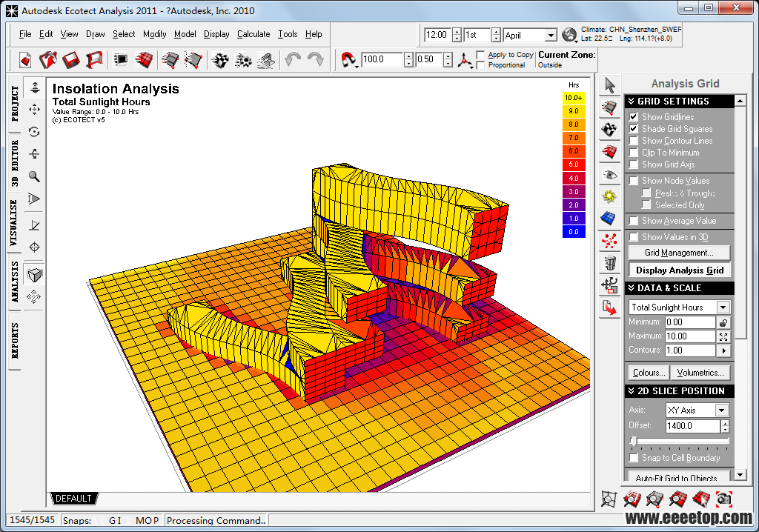Click the camera snapshot icon at bottom right
Image resolution: width=759 pixels, height=532 pixels.
tap(724, 499)
